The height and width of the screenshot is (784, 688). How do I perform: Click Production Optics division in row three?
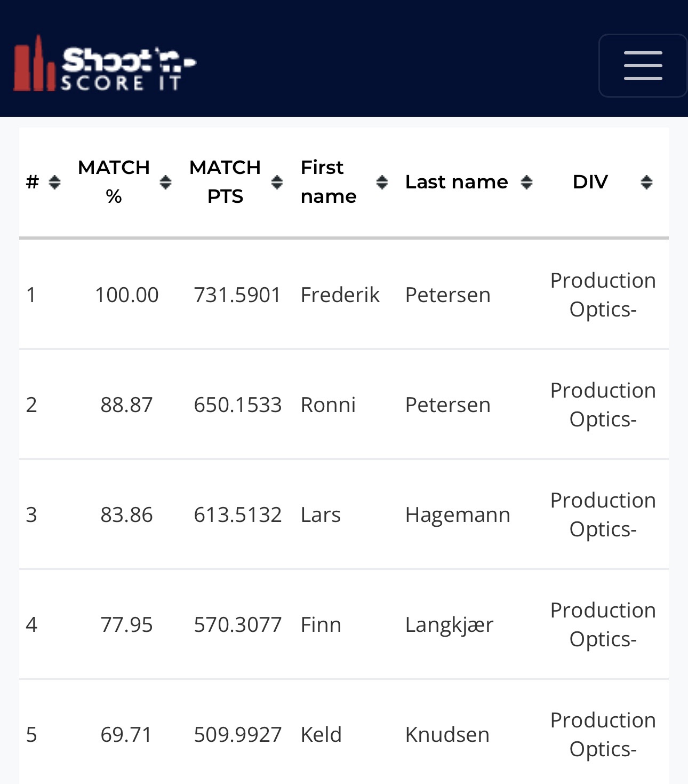click(603, 514)
